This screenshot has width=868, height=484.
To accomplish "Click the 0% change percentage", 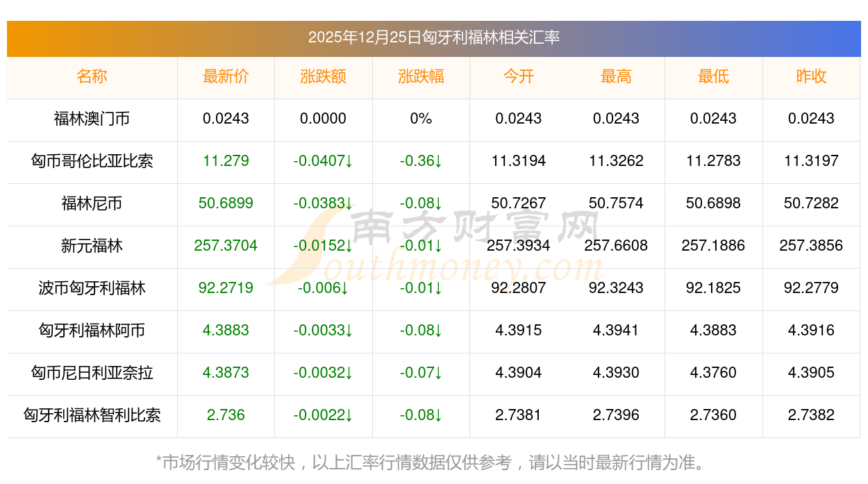I will (x=421, y=119).
